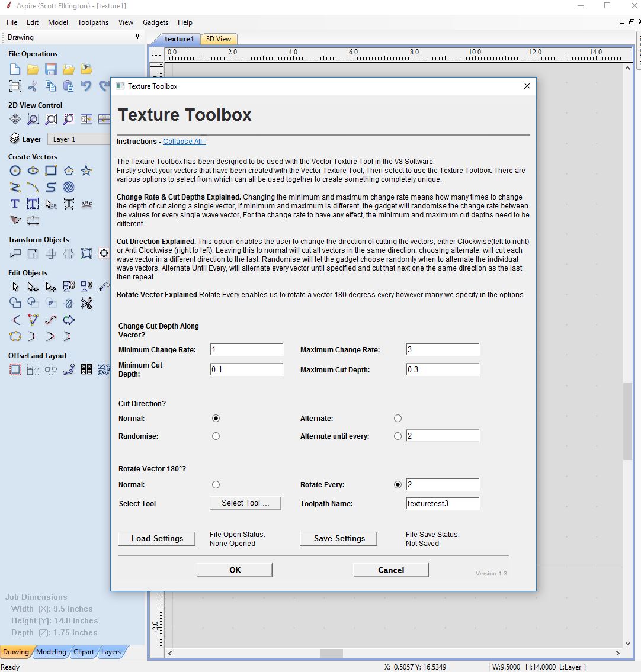Click the Rotate Every value field

pos(442,484)
